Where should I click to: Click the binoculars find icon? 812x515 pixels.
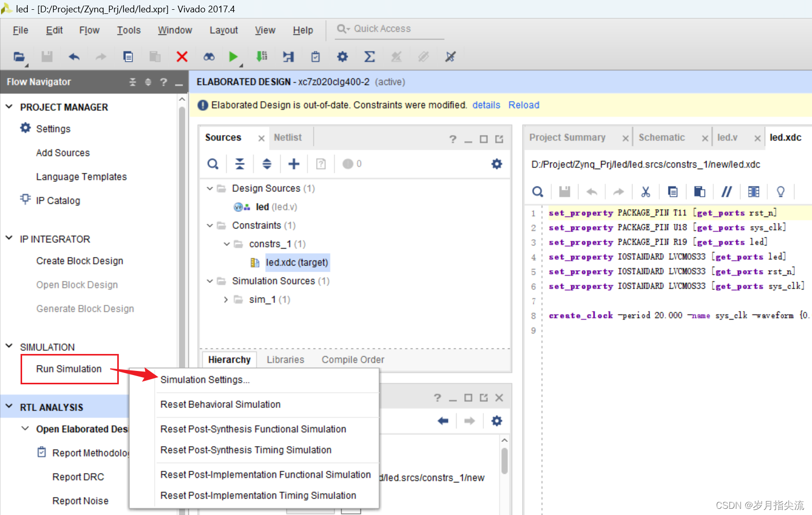coord(209,57)
